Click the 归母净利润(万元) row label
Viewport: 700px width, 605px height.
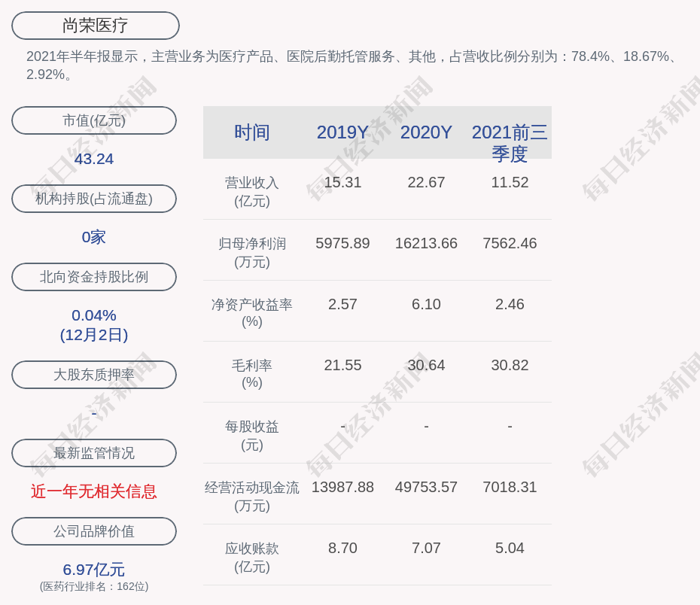[x=252, y=253]
